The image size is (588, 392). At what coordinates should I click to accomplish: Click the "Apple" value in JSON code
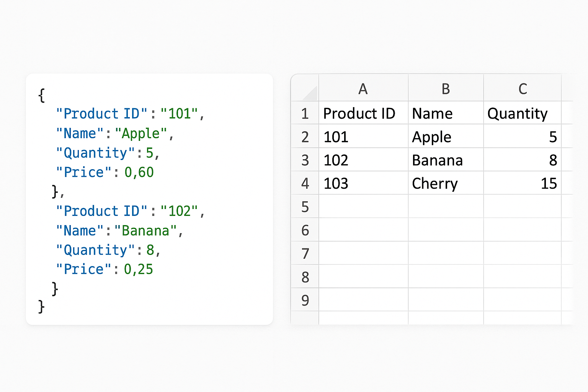point(141,134)
